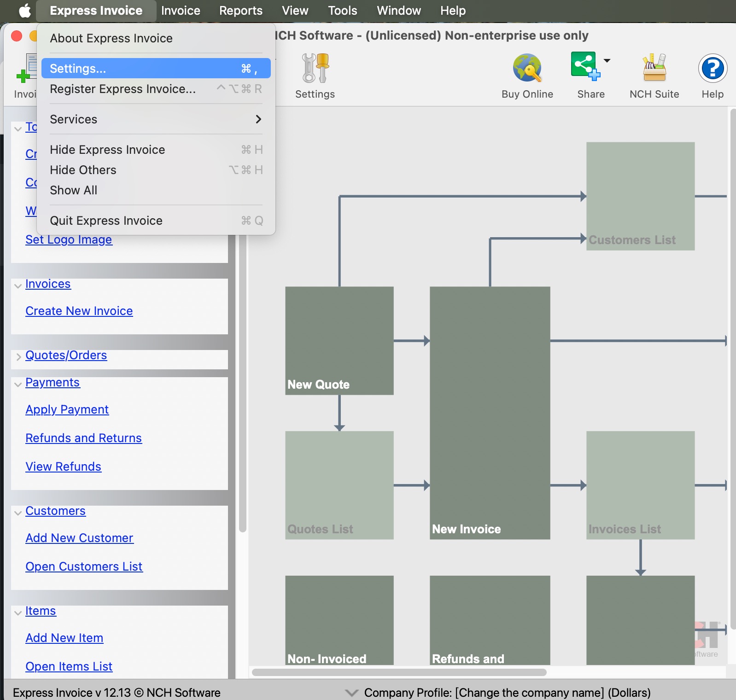
Task: Click the New Invoice flowchart tile
Action: pyautogui.click(x=490, y=413)
